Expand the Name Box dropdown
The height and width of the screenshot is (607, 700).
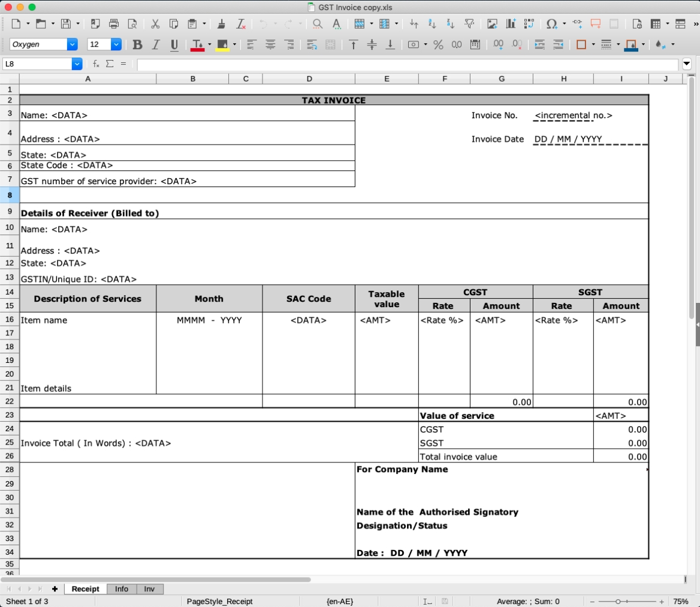pyautogui.click(x=77, y=64)
